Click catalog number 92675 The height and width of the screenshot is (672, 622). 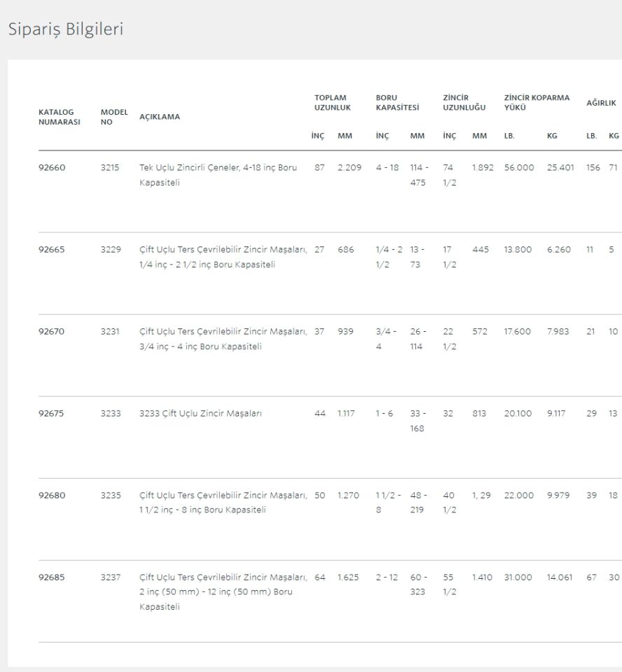tap(51, 414)
